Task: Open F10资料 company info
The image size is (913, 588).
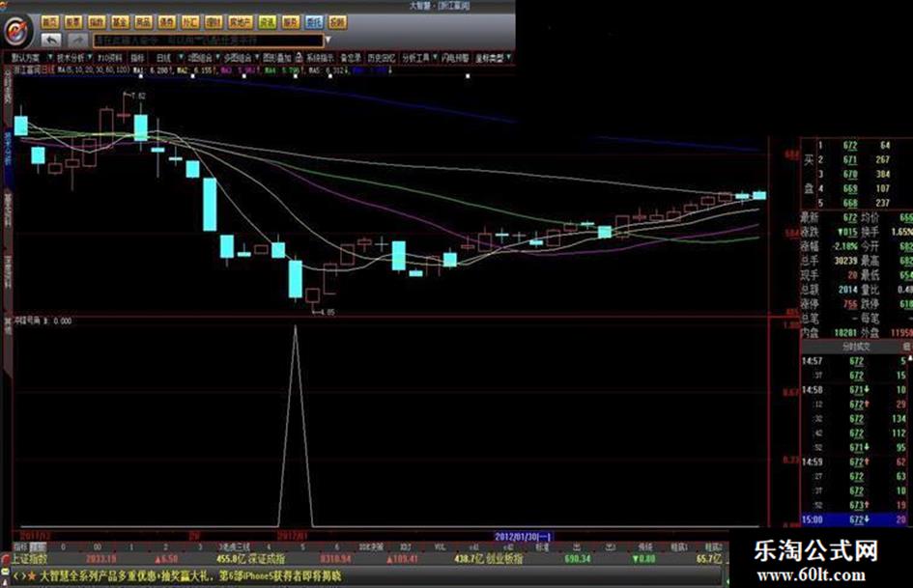Action: (110, 58)
